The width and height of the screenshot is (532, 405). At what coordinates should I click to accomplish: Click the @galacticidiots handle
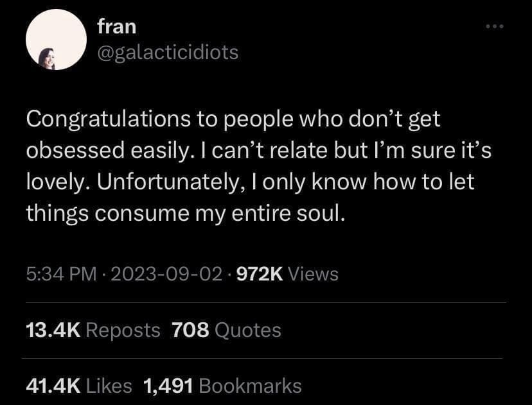point(167,53)
